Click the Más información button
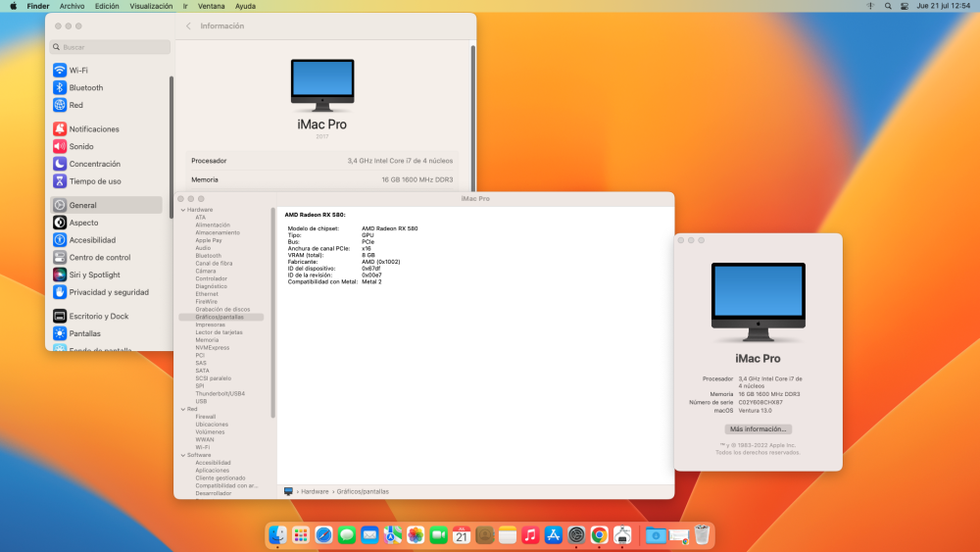 759,428
